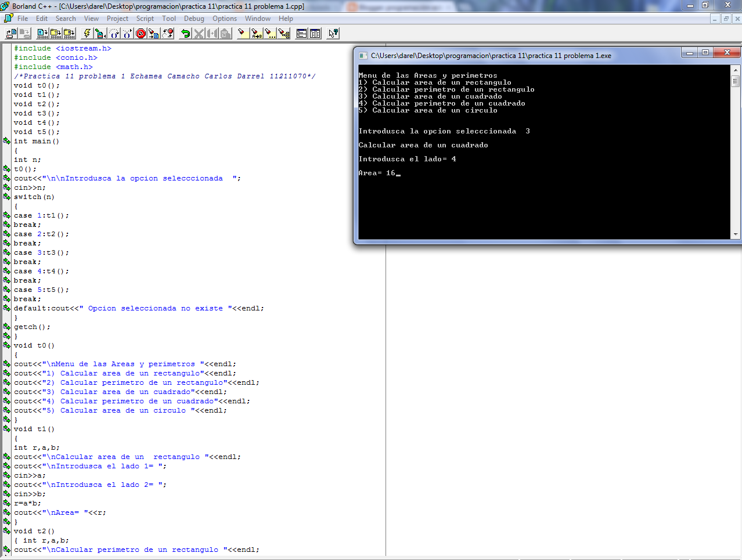Screen dimensions: 742x560
Task: Open Replace via the flashlight A→B icon
Action: 256,34
